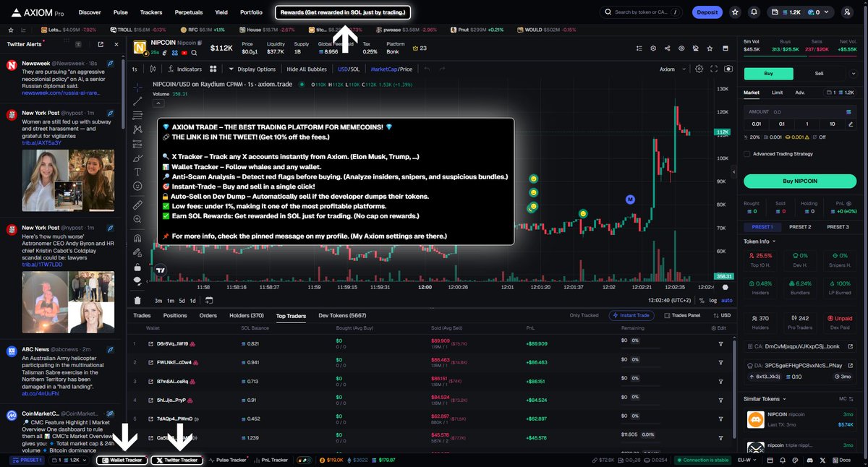The image size is (868, 467).
Task: Select the 5d chart range
Action: pyautogui.click(x=182, y=301)
